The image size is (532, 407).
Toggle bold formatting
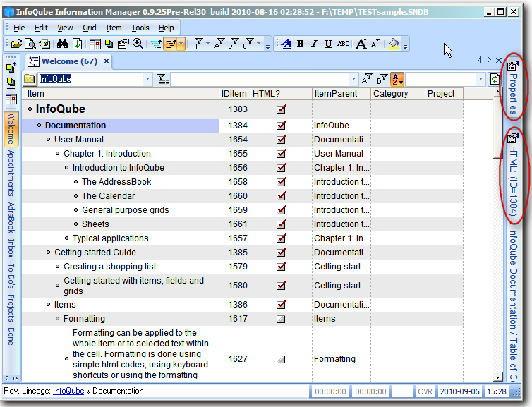tap(301, 44)
